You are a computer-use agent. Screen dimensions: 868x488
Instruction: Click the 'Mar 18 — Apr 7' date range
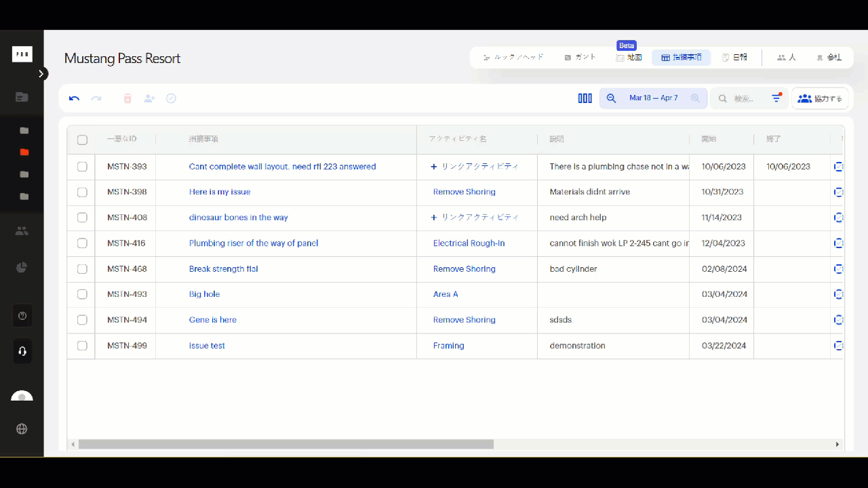coord(653,98)
